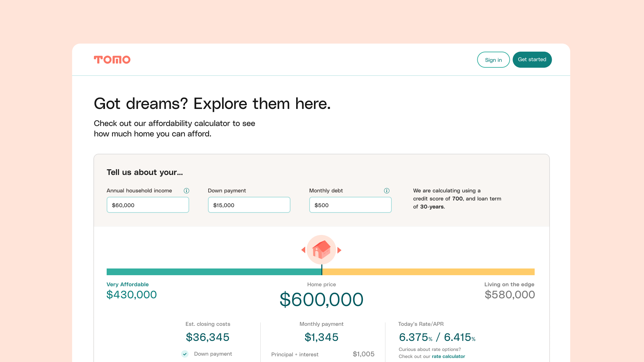
Task: Click the right arrow beside house icon
Action: pos(339,250)
